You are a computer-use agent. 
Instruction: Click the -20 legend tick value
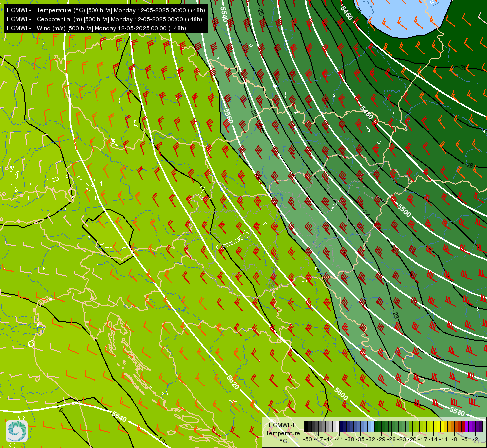(412, 439)
